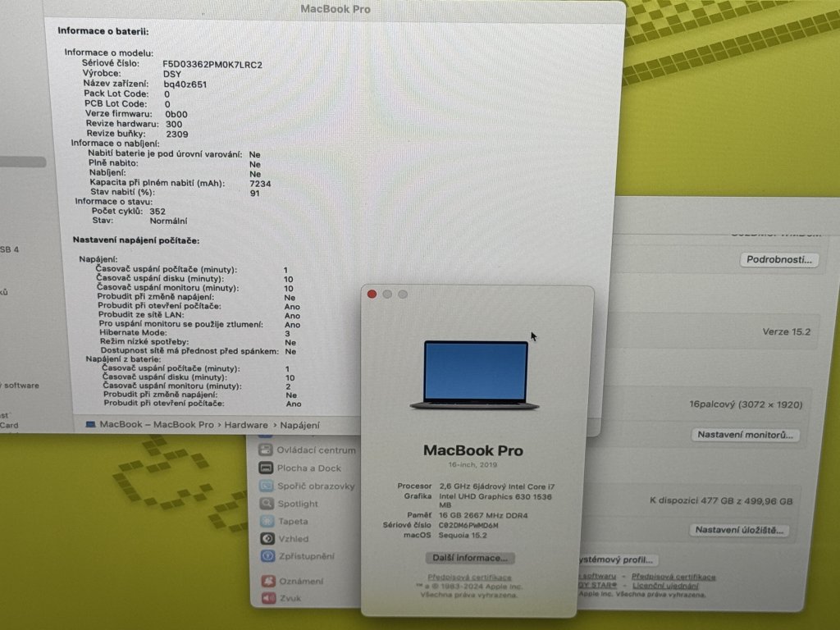Open Zpřístupnění accessibility settings
The height and width of the screenshot is (630, 840).
click(298, 556)
